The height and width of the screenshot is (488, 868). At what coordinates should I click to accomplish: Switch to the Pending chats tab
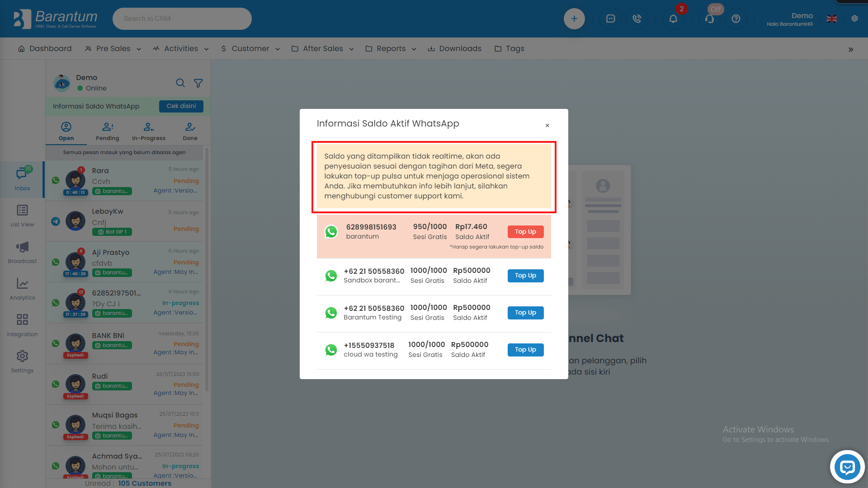tap(108, 131)
